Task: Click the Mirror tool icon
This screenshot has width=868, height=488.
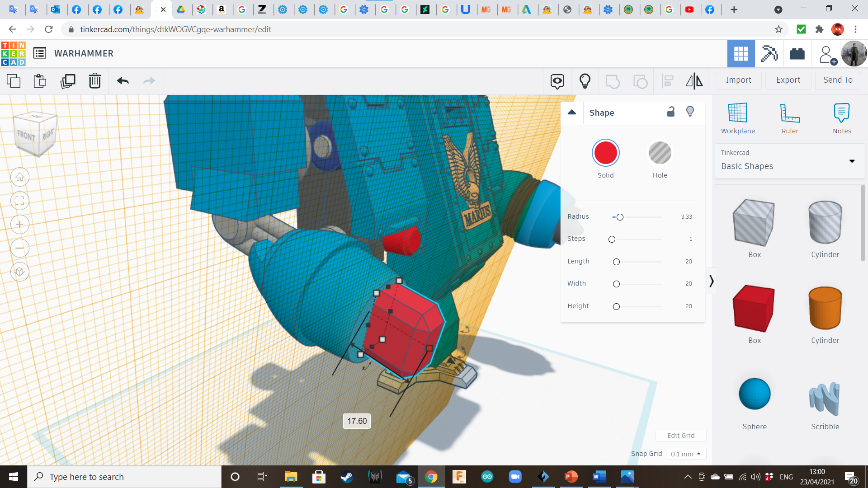Action: (694, 81)
